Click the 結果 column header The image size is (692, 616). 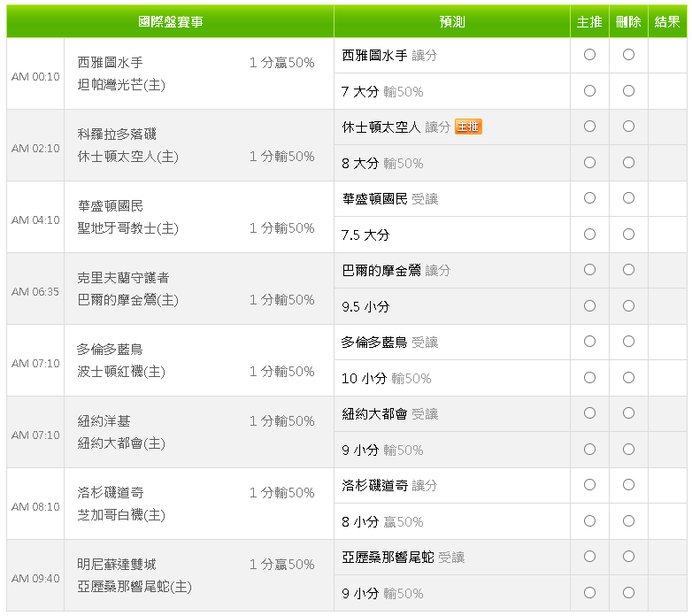tap(667, 21)
